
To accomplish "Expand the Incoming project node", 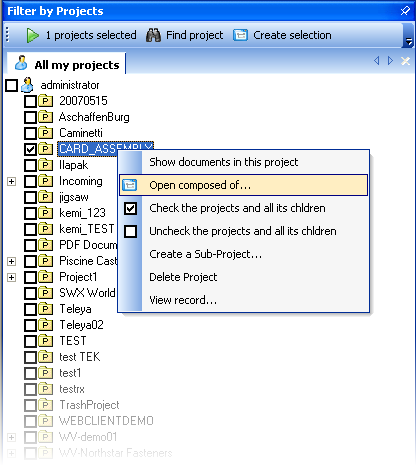I will pyautogui.click(x=11, y=181).
